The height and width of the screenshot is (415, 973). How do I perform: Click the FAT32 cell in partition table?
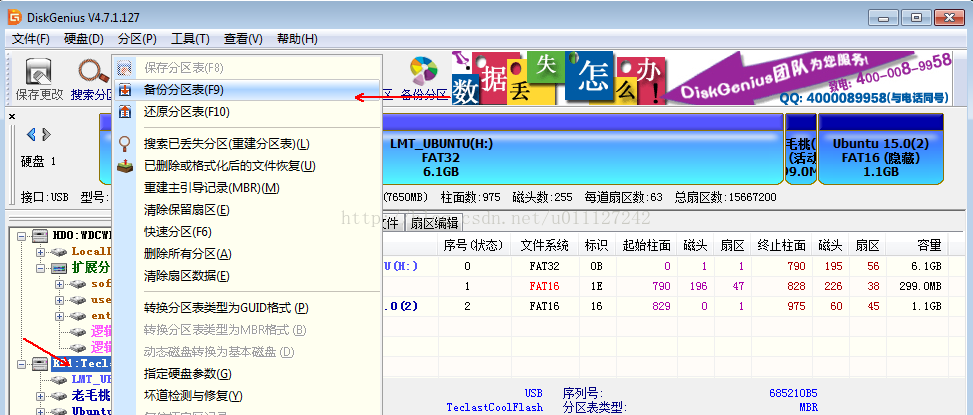coord(544,266)
